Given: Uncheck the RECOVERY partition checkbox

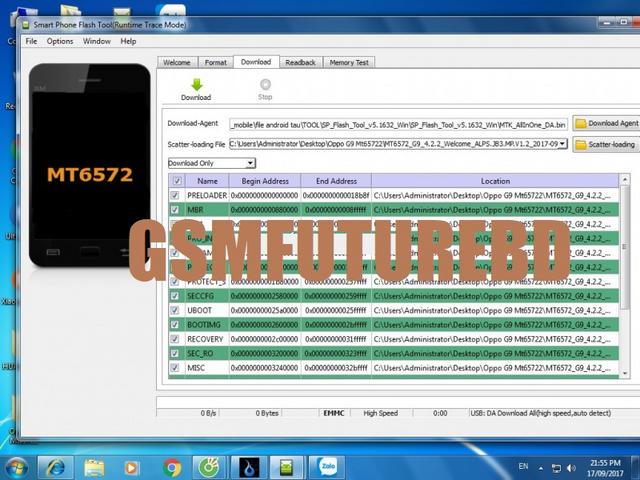Looking at the screenshot, I should [x=175, y=339].
